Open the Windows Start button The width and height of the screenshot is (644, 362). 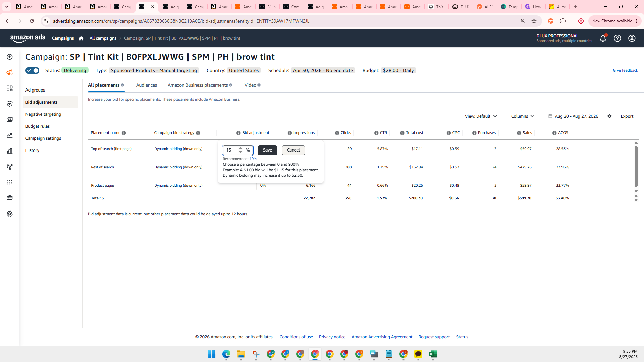pos(211,354)
